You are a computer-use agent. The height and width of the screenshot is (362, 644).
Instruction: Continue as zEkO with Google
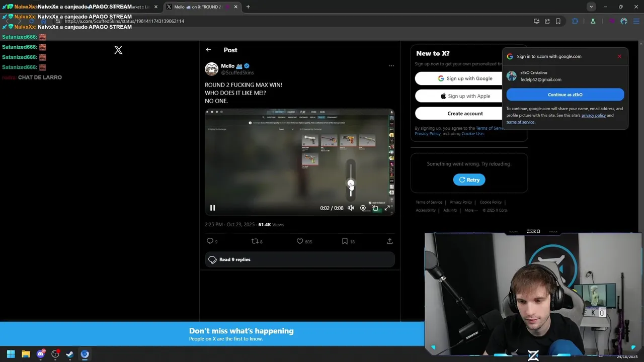click(565, 95)
